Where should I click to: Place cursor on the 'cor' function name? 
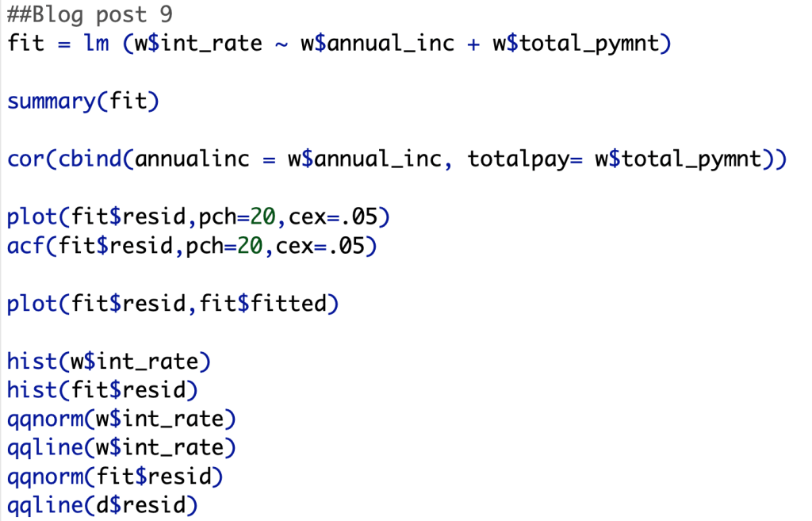[x=25, y=159]
